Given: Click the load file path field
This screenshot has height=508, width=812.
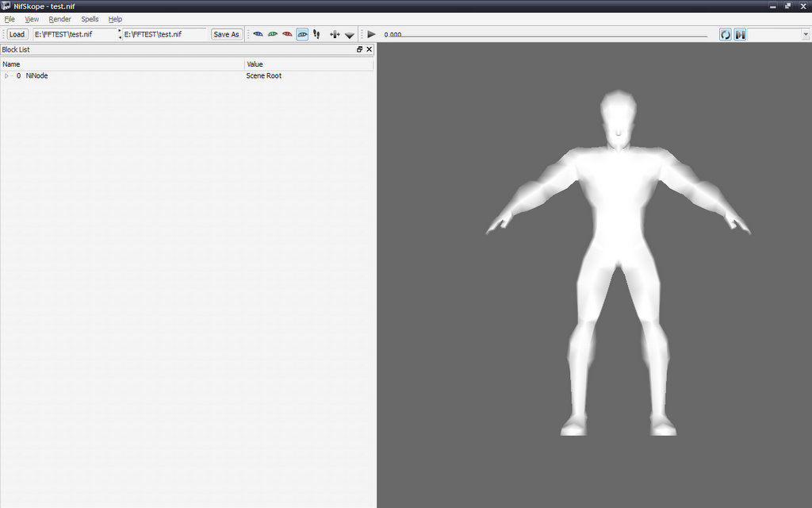Looking at the screenshot, I should tap(75, 34).
